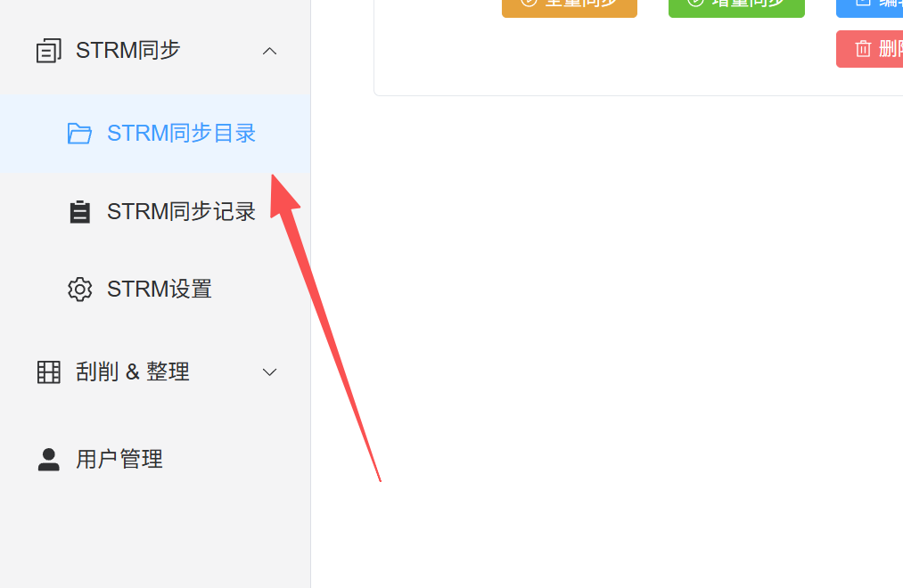The width and height of the screenshot is (903, 588).
Task: Click the STRM同步 parent menu label
Action: point(127,51)
